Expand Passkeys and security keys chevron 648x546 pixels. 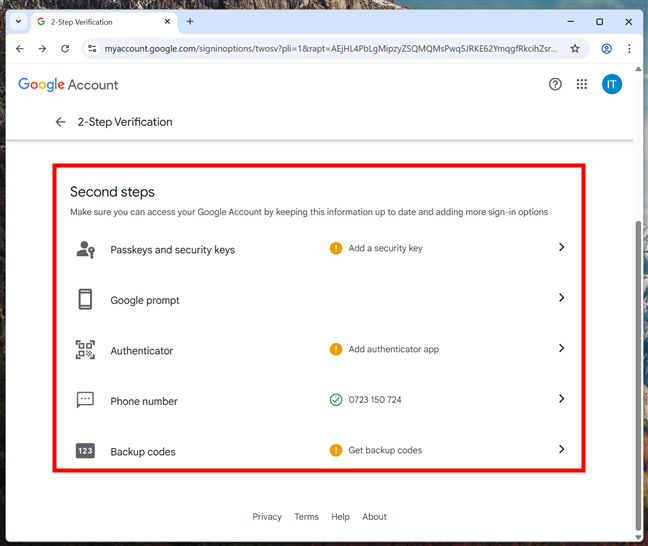(x=561, y=247)
